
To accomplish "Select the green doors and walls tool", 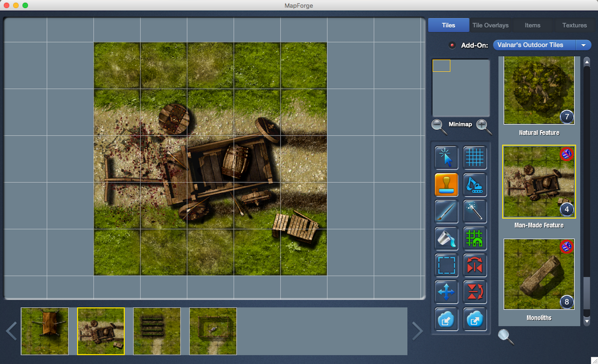I will 475,239.
